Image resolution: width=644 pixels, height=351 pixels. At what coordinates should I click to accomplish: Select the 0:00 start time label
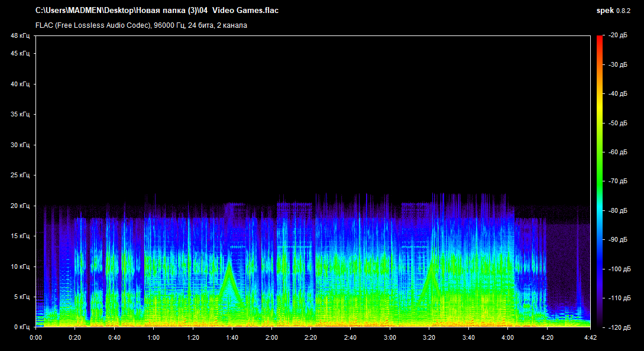coord(35,337)
